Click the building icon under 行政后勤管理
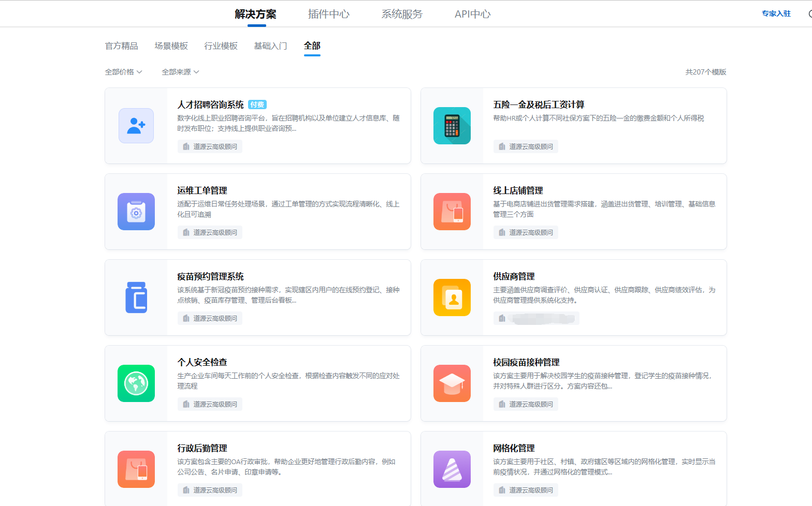This screenshot has height=506, width=812. click(186, 490)
